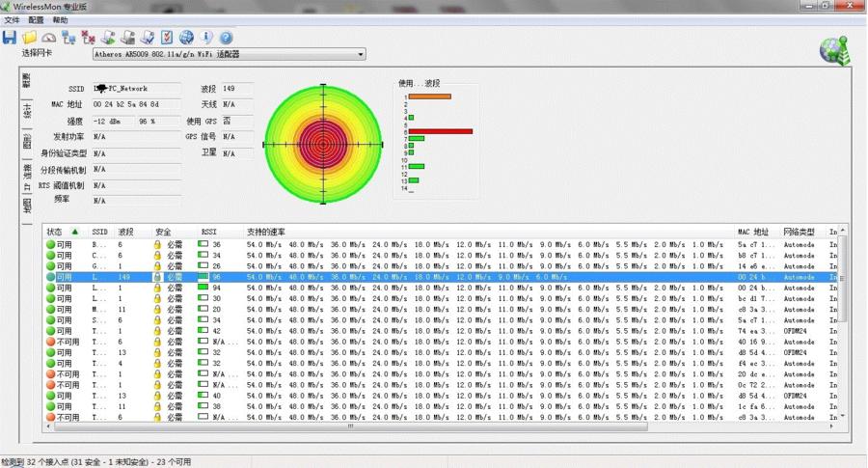Switch to the 图形 side tab
Image resolution: width=868 pixels, height=468 pixels.
click(27, 142)
